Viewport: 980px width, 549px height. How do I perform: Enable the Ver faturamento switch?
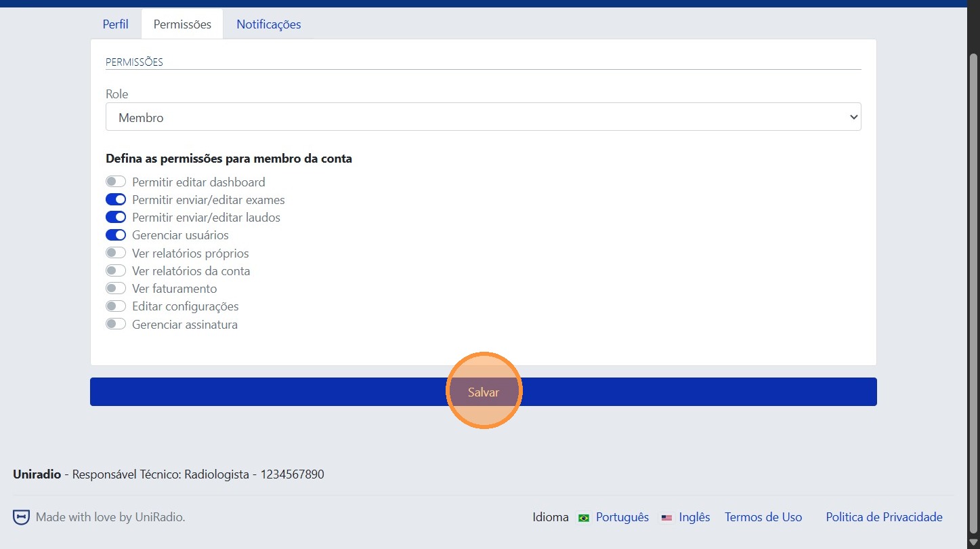click(116, 289)
